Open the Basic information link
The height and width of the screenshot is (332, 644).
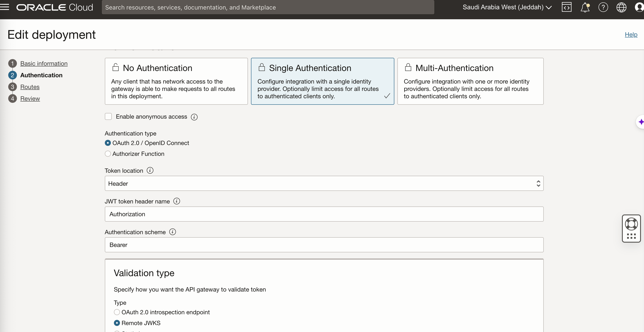click(x=44, y=63)
